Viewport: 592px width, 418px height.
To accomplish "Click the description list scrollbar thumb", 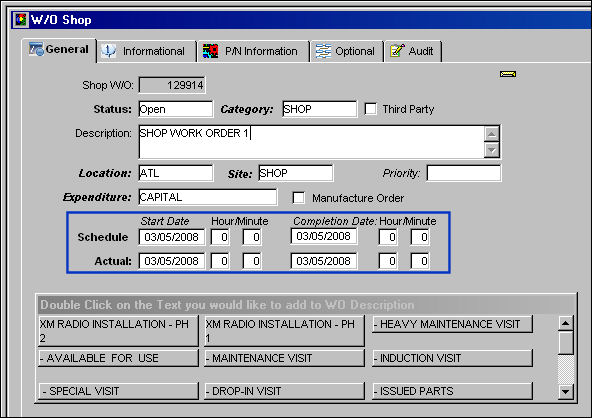I will pyautogui.click(x=566, y=342).
